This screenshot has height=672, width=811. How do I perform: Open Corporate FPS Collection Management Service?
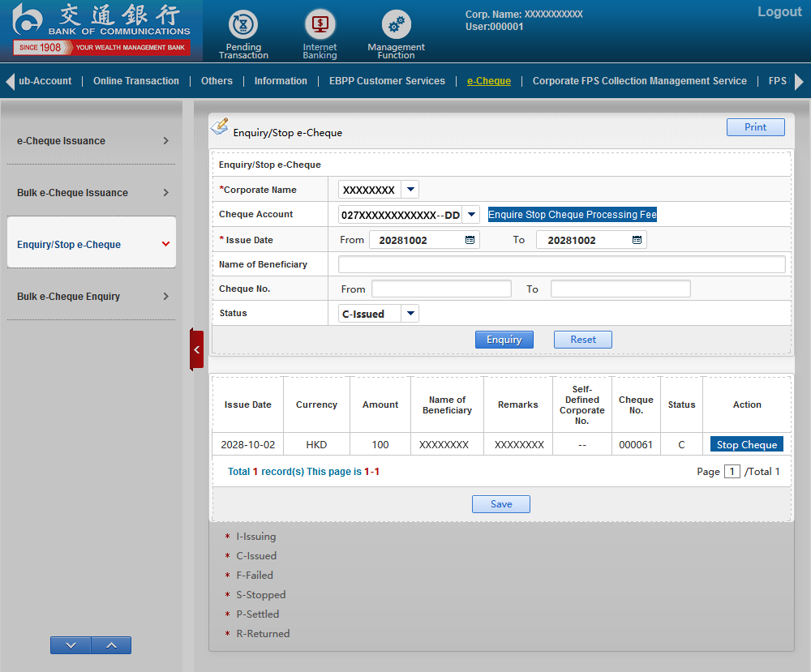pos(640,80)
